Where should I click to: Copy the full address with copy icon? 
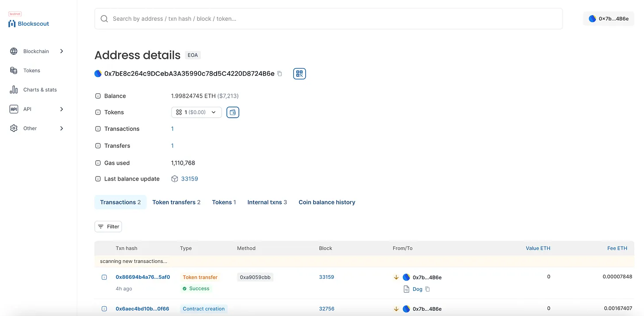(x=280, y=73)
